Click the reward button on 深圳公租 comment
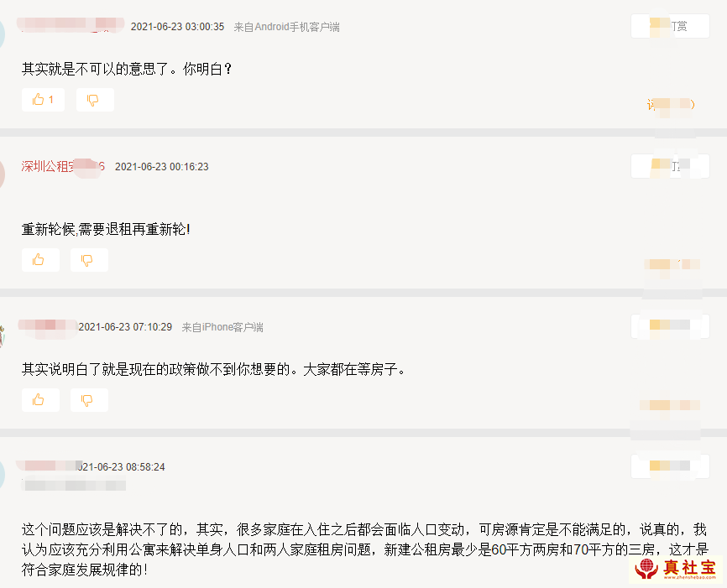The width and height of the screenshot is (727, 588). coord(670,166)
